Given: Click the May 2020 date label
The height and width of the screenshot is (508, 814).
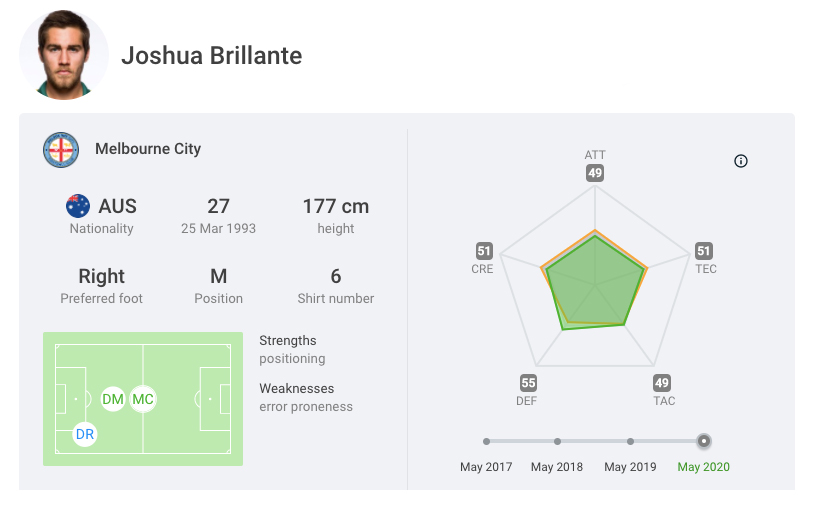Looking at the screenshot, I should coord(704,467).
